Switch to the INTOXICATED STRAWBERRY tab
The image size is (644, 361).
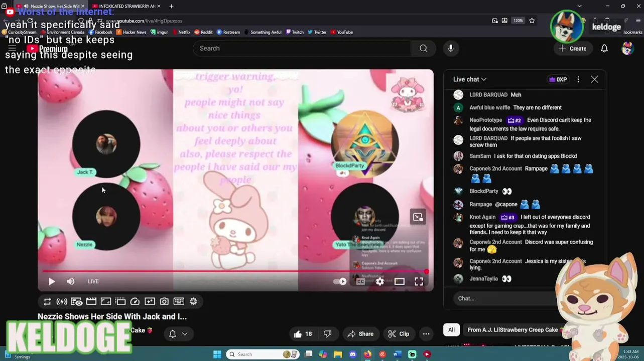(x=125, y=6)
